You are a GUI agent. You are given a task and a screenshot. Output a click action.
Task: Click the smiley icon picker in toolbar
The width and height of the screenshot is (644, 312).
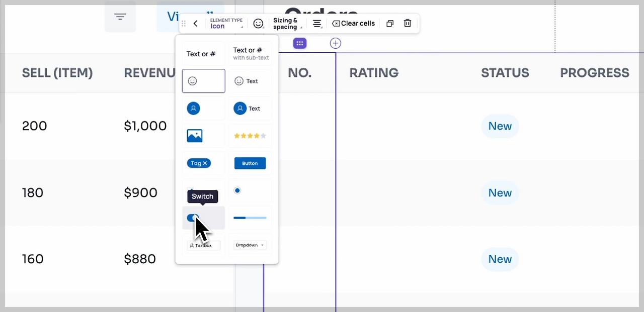(258, 24)
